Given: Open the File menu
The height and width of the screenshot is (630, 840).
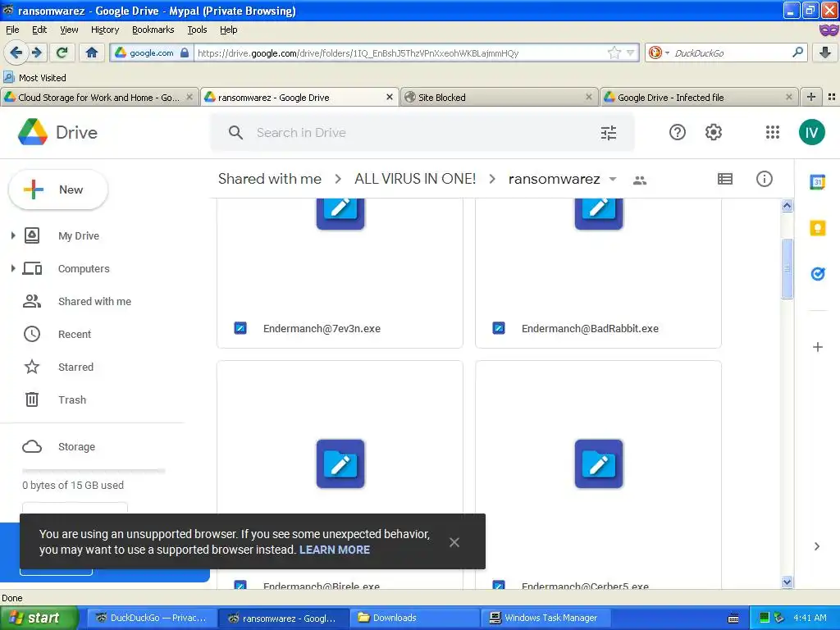Looking at the screenshot, I should pos(12,30).
